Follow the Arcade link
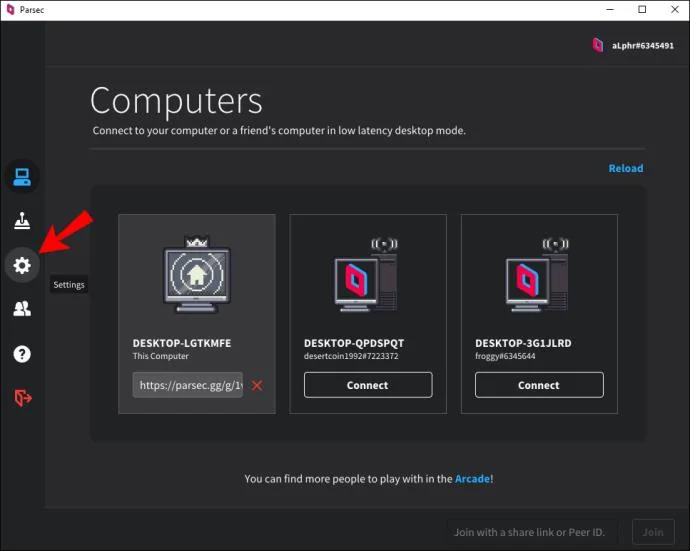Image resolution: width=690 pixels, height=551 pixels. pos(473,479)
